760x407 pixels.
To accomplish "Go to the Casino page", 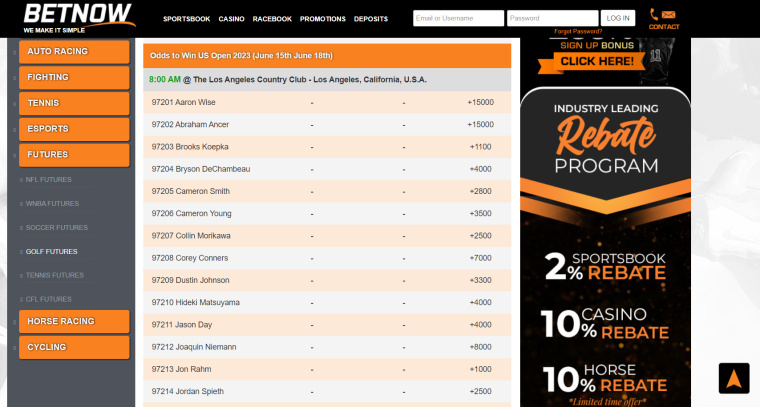I will 231,19.
